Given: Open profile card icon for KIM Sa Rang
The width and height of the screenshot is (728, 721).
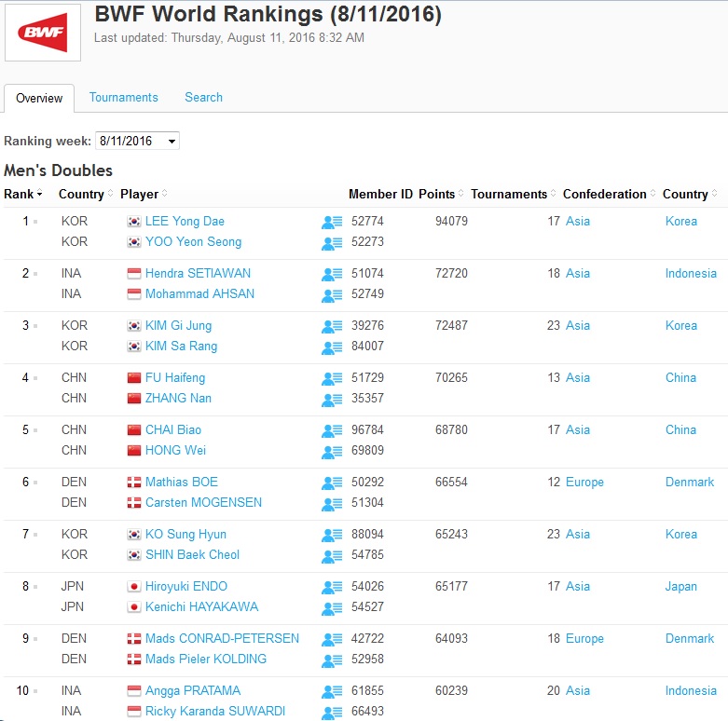Looking at the screenshot, I should point(332,347).
